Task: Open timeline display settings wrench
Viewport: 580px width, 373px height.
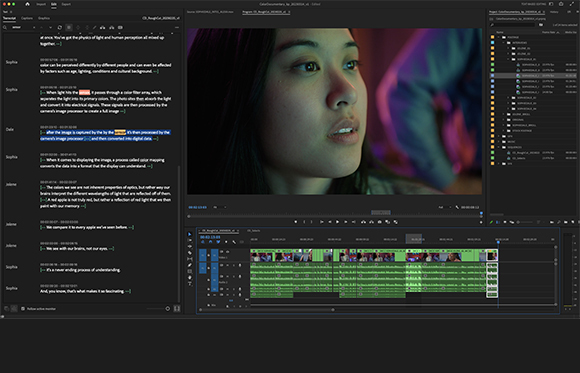Action: (x=234, y=242)
